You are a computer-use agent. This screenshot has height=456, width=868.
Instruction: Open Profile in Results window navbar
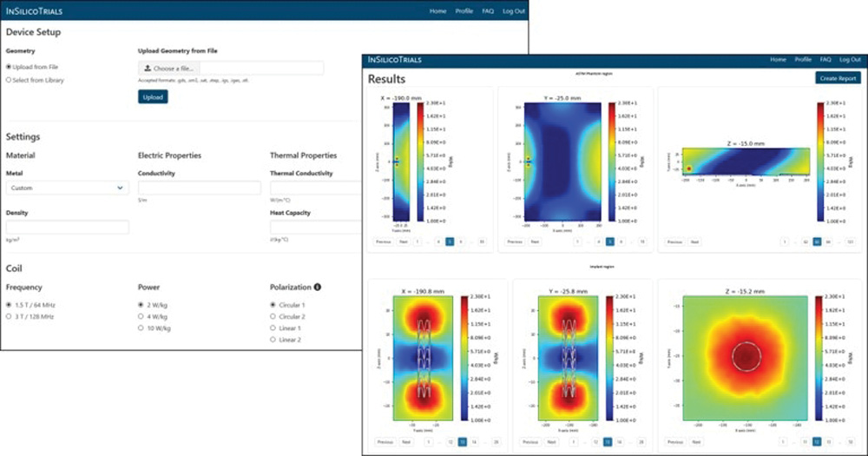(x=802, y=60)
